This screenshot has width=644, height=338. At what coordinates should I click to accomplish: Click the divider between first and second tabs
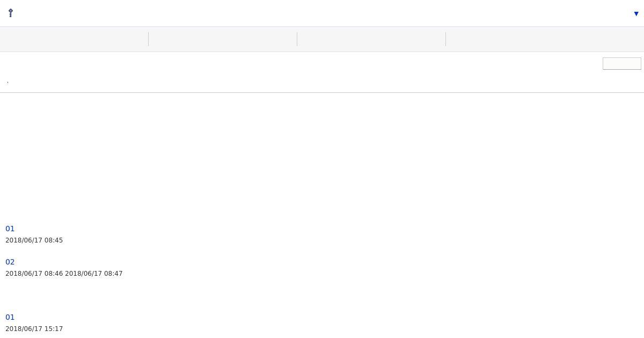(x=148, y=39)
